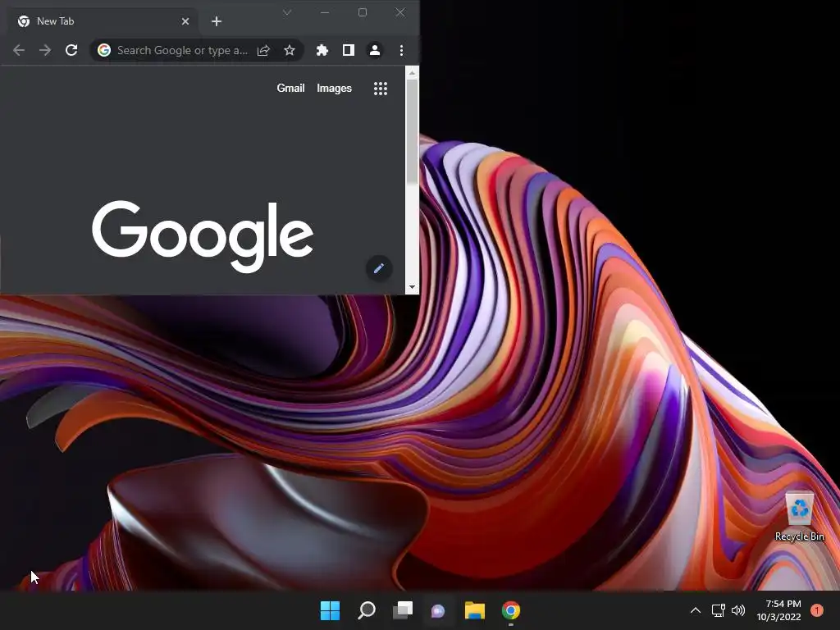Select the Recycle Bin desktop icon
The width and height of the screenshot is (840, 630).
(799, 517)
